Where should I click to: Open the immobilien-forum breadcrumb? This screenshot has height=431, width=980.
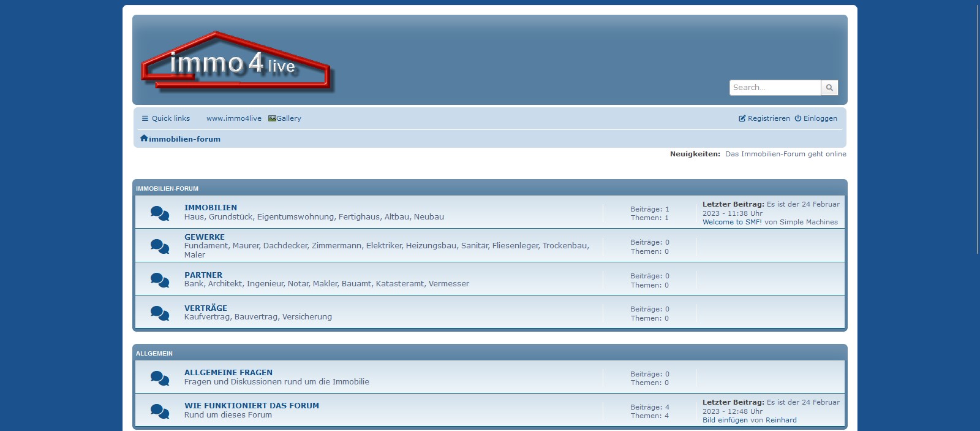(x=184, y=139)
